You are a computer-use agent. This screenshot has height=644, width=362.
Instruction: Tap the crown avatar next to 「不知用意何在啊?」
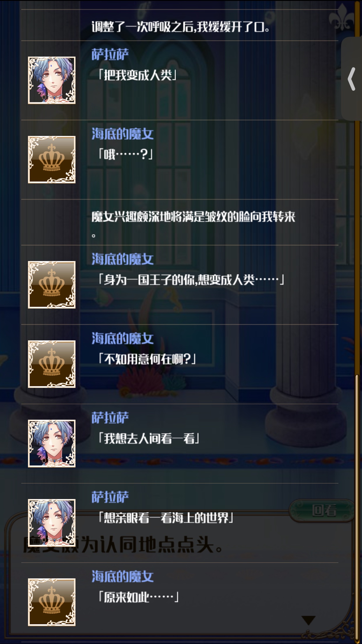tap(52, 364)
